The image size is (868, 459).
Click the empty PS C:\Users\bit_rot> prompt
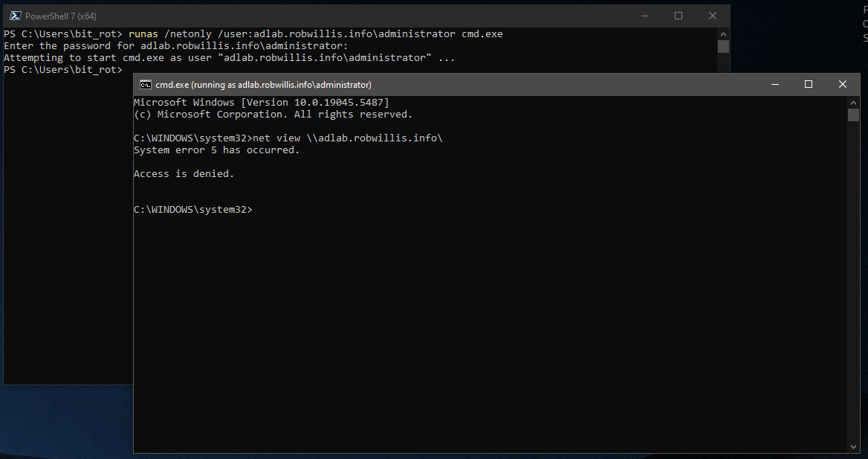click(62, 70)
